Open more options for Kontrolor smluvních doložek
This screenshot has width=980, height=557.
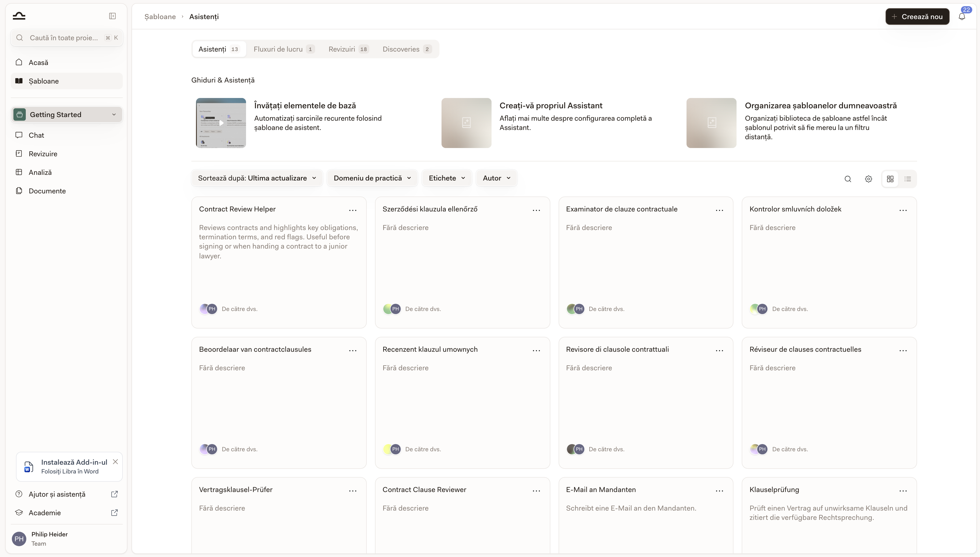(x=903, y=210)
